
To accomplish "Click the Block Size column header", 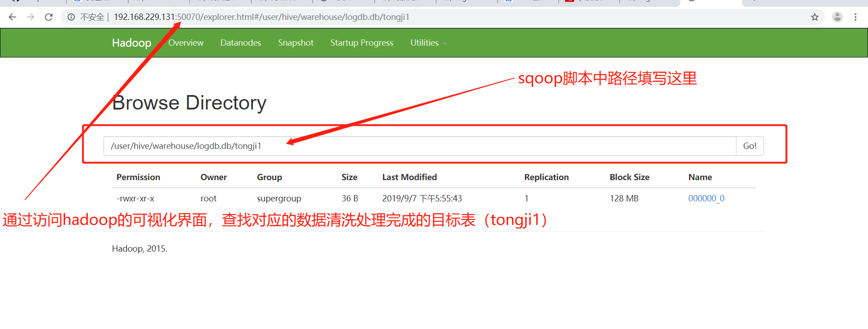I will click(x=629, y=177).
